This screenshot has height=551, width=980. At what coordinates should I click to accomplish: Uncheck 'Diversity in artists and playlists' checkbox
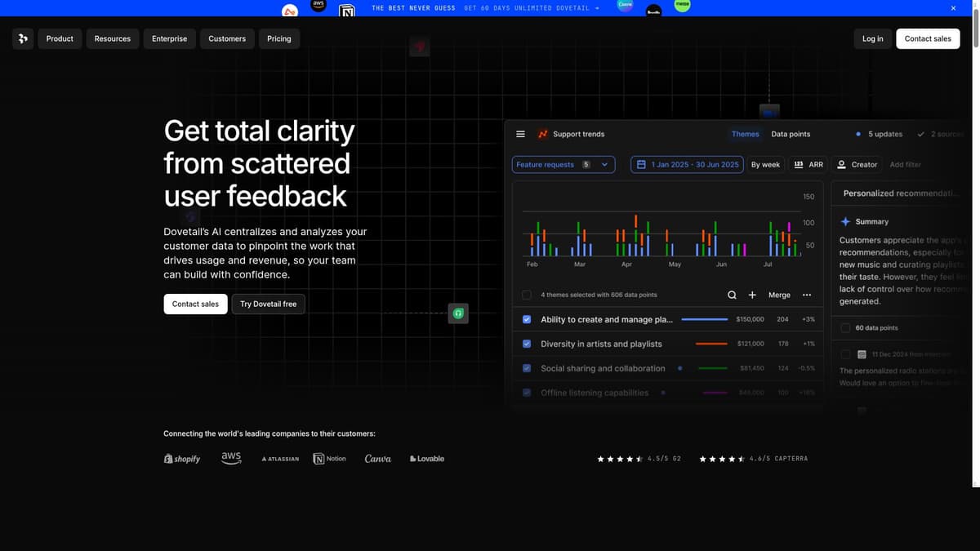tap(527, 344)
